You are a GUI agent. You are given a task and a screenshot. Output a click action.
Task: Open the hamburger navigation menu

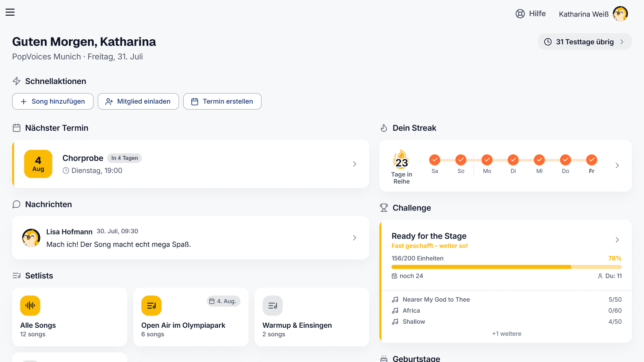tap(10, 12)
